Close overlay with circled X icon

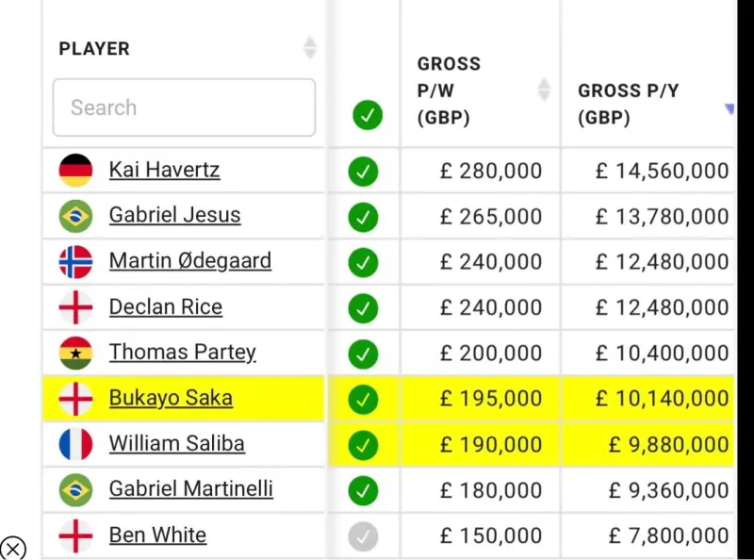click(x=13, y=548)
